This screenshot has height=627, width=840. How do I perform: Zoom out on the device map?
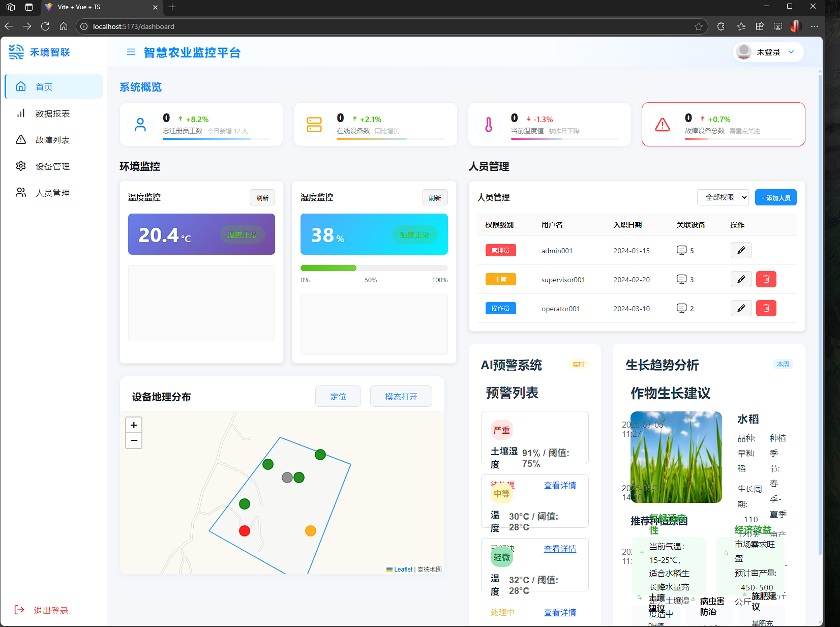(134, 440)
